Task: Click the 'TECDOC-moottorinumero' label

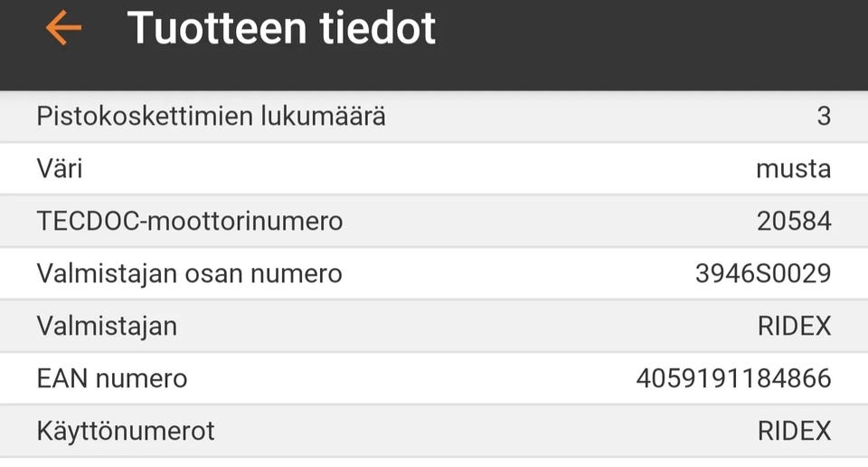Action: (x=190, y=221)
